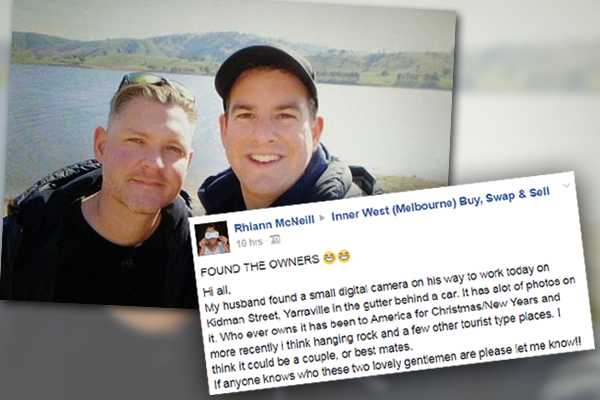Image resolution: width=600 pixels, height=400 pixels.
Task: Click the 10 hrs post timestamp
Action: click(249, 243)
